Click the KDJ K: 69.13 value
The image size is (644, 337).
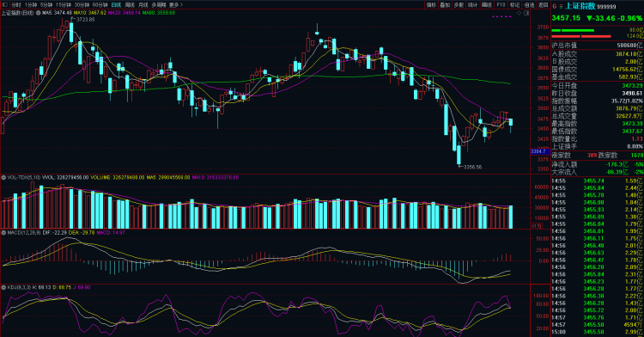pyautogui.click(x=41, y=287)
